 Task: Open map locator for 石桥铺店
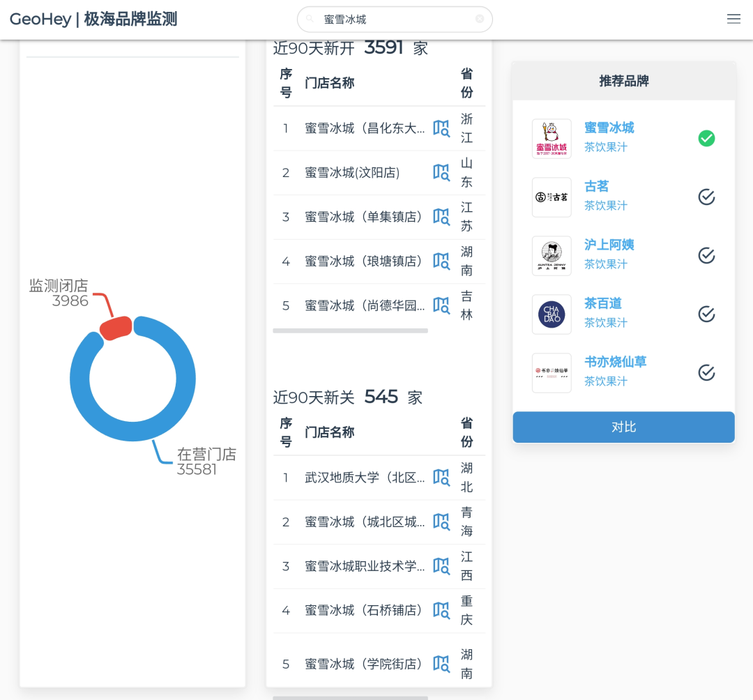tap(441, 610)
